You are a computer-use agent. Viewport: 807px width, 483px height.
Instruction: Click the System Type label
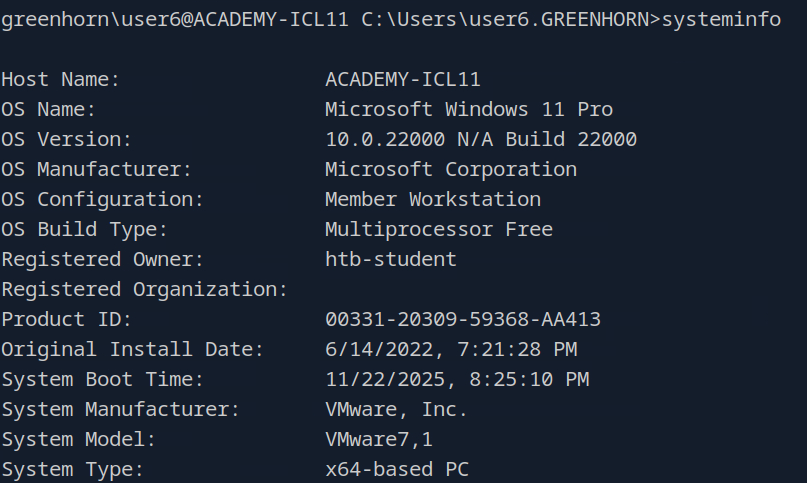tap(72, 469)
